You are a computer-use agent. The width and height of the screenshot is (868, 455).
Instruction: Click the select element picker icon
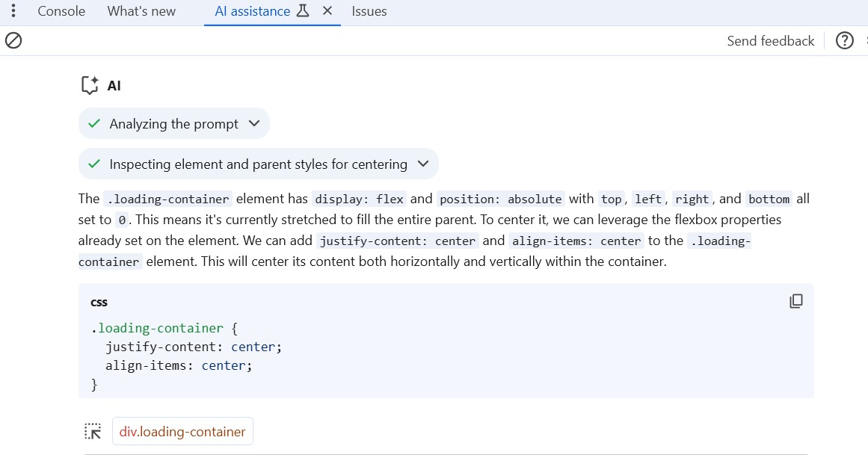click(93, 431)
